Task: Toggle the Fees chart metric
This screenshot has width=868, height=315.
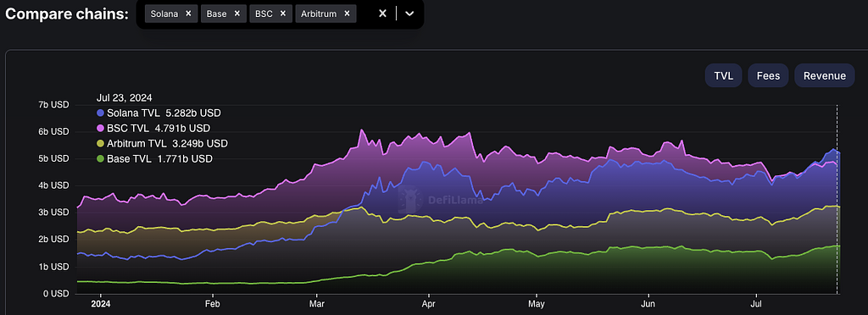Action: [x=768, y=75]
